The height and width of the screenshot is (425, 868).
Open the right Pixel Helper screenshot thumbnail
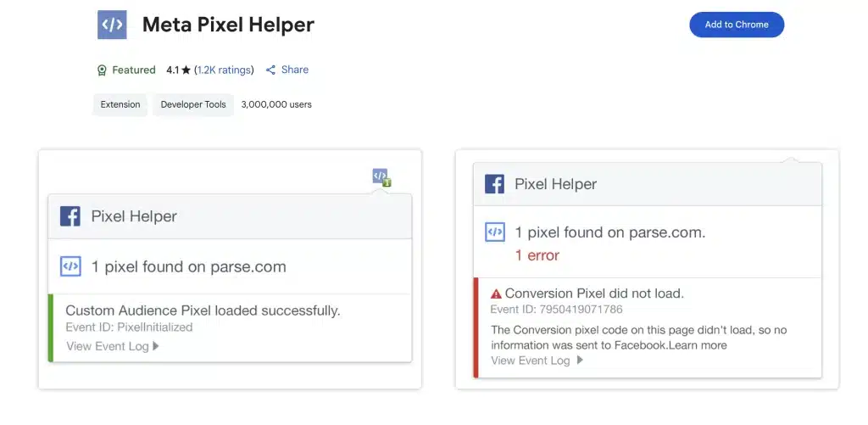point(647,270)
